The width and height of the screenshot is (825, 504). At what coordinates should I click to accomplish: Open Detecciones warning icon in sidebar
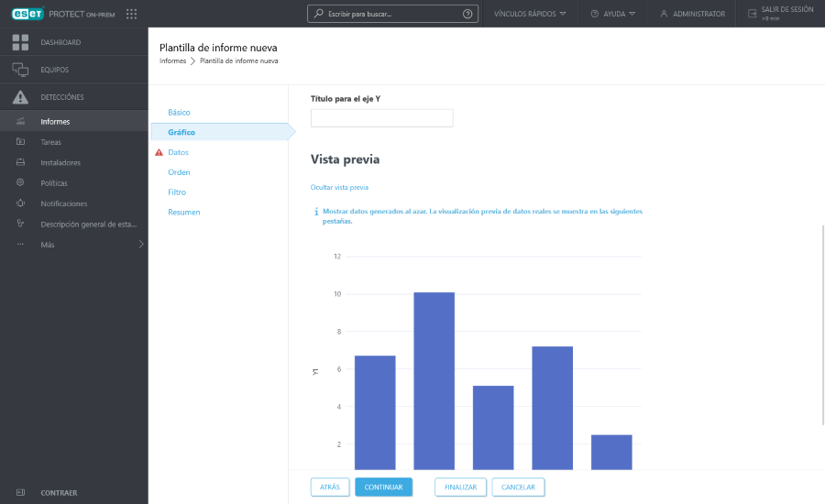point(20,97)
